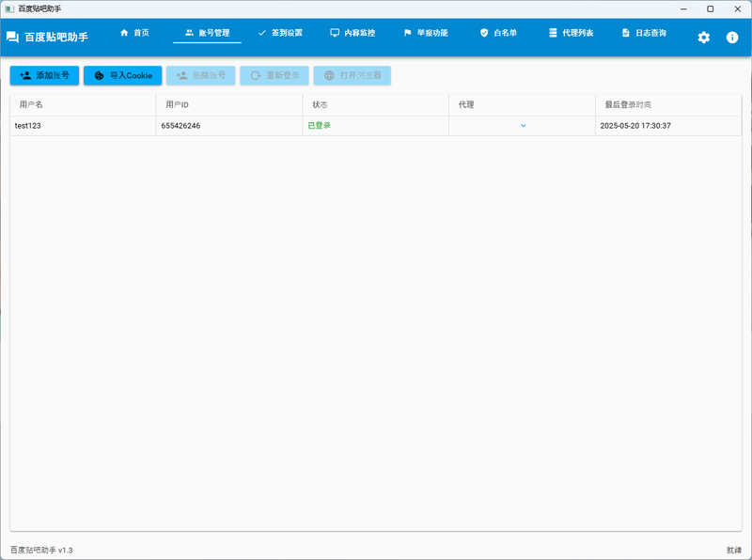Open the 内容监控 tab
752x560 pixels.
pyautogui.click(x=352, y=33)
